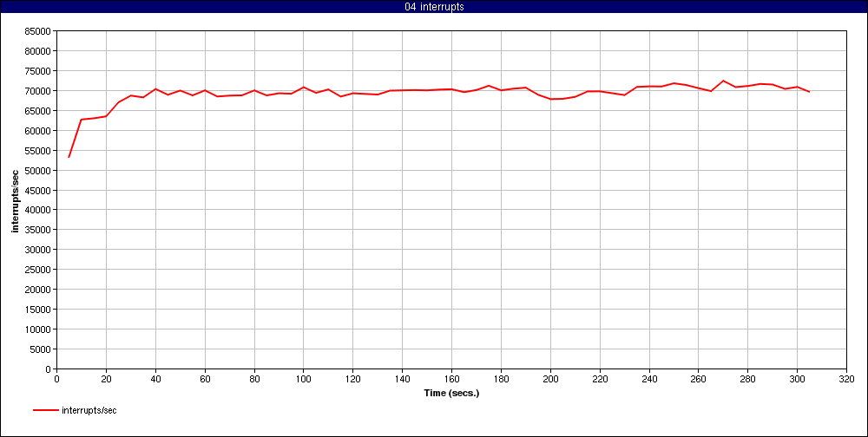Click the 40 tick on time axis
The width and height of the screenshot is (868, 437).
155,379
